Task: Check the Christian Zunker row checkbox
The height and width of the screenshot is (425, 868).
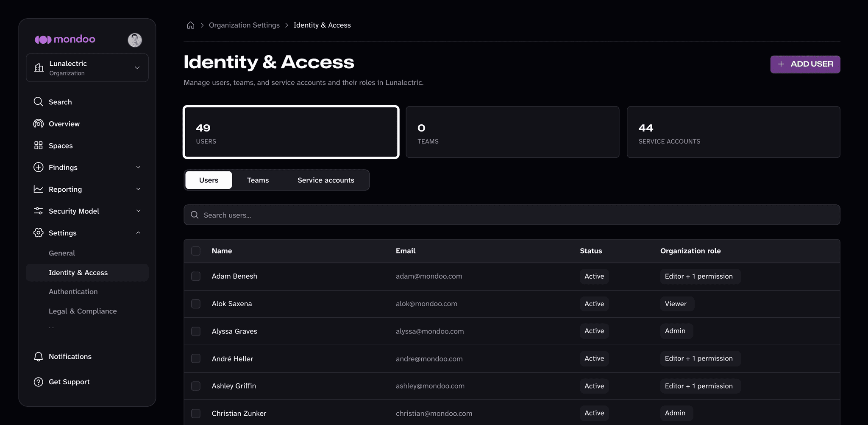Action: pyautogui.click(x=196, y=413)
